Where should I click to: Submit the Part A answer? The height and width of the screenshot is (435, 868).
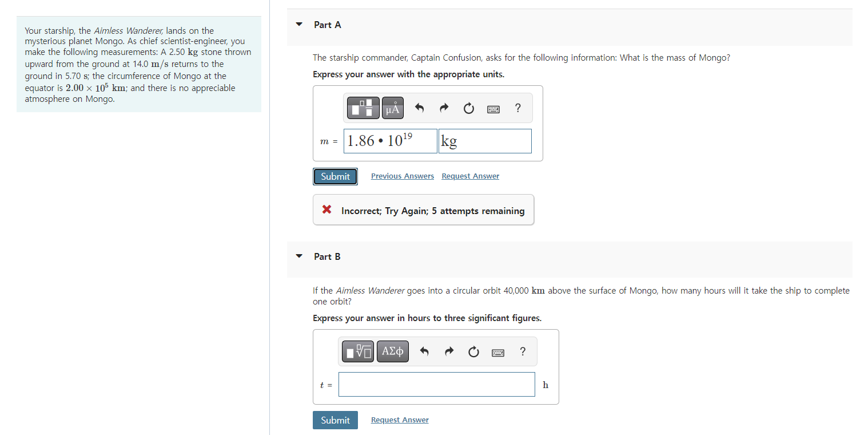335,176
